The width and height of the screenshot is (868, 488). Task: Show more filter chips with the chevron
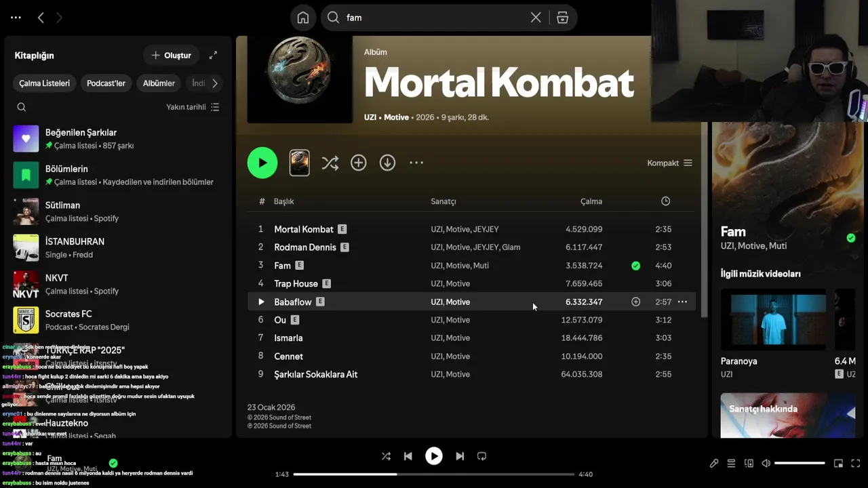click(215, 83)
